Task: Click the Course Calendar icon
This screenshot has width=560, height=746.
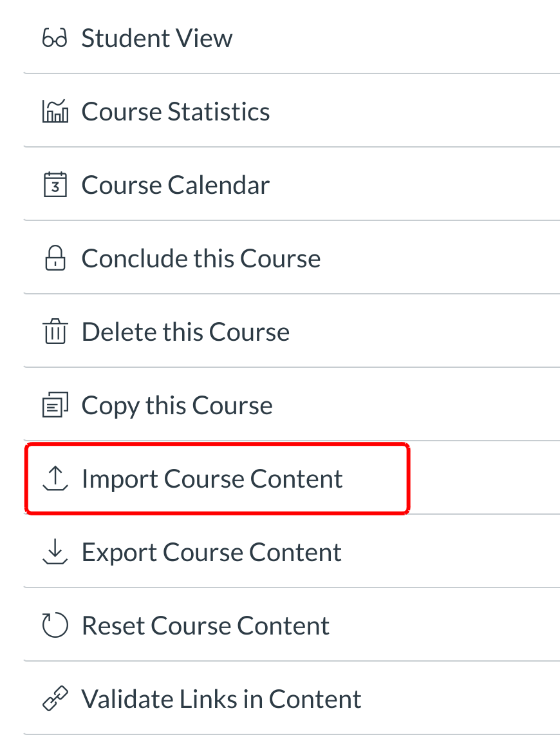Action: pos(55,186)
